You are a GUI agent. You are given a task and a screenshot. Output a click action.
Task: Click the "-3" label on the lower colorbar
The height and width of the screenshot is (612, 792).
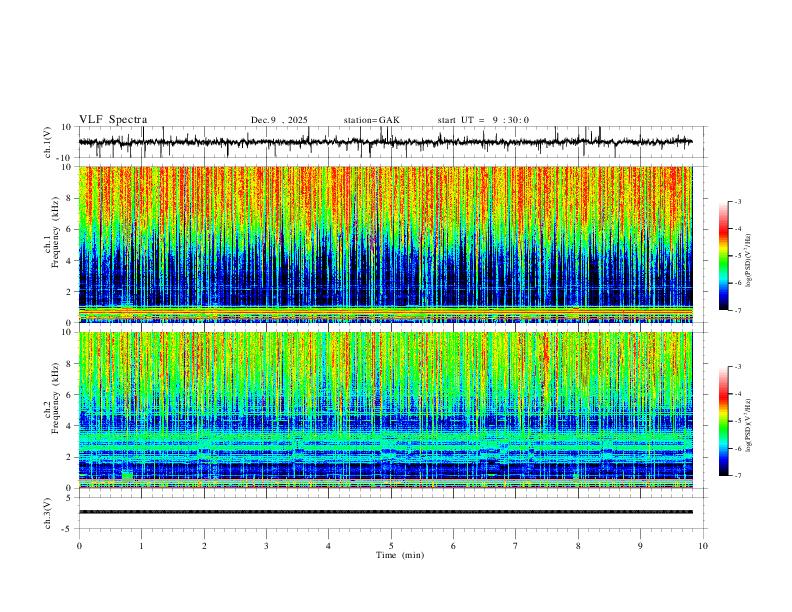pyautogui.click(x=737, y=367)
